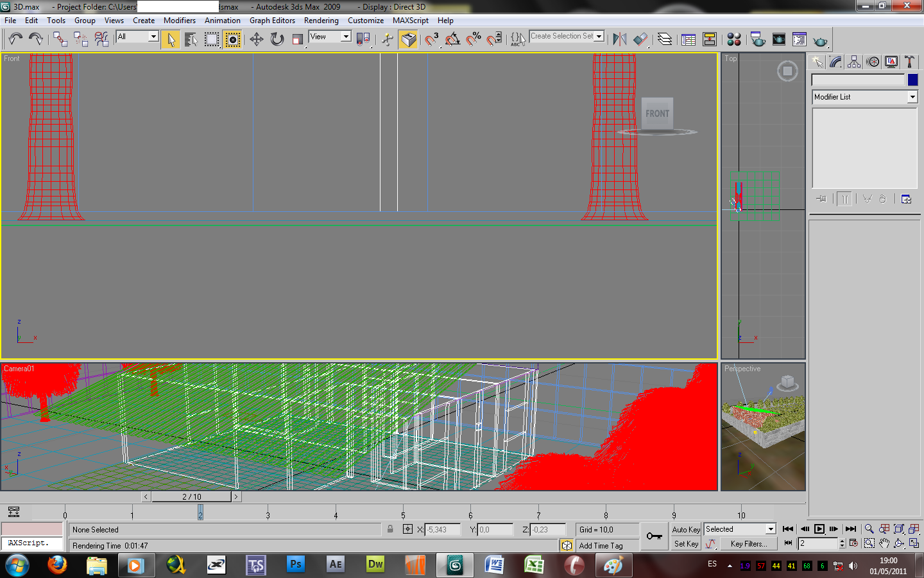
Task: Click the time slider showing 2 / 10
Action: pyautogui.click(x=191, y=496)
